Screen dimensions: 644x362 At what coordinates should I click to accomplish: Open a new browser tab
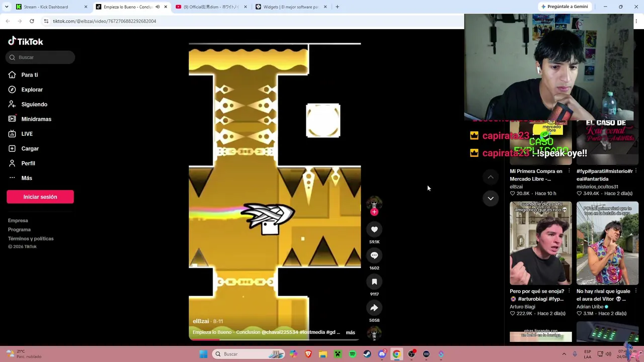(x=337, y=7)
